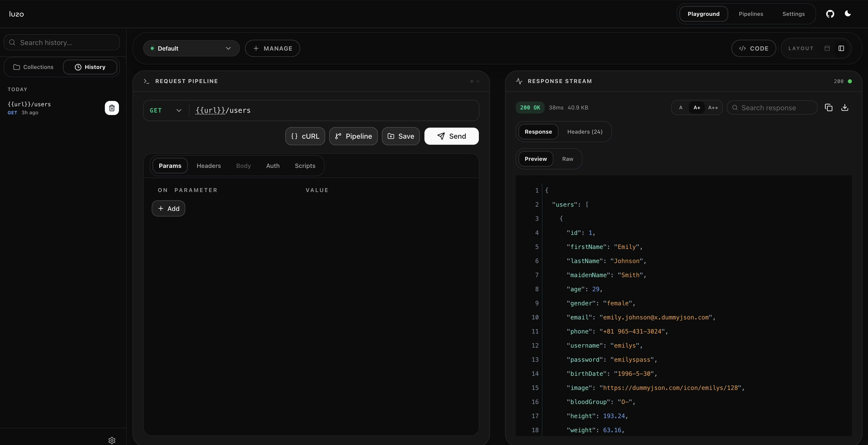Click the Send request button
868x445 pixels.
(451, 136)
